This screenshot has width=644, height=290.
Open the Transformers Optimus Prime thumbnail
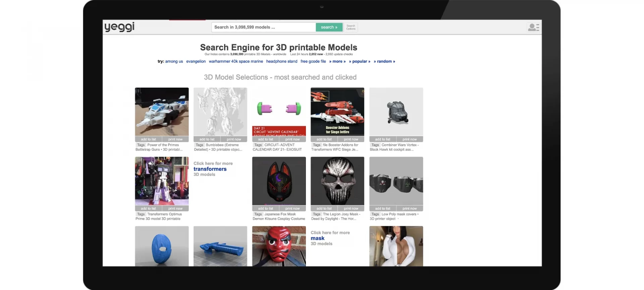click(162, 181)
